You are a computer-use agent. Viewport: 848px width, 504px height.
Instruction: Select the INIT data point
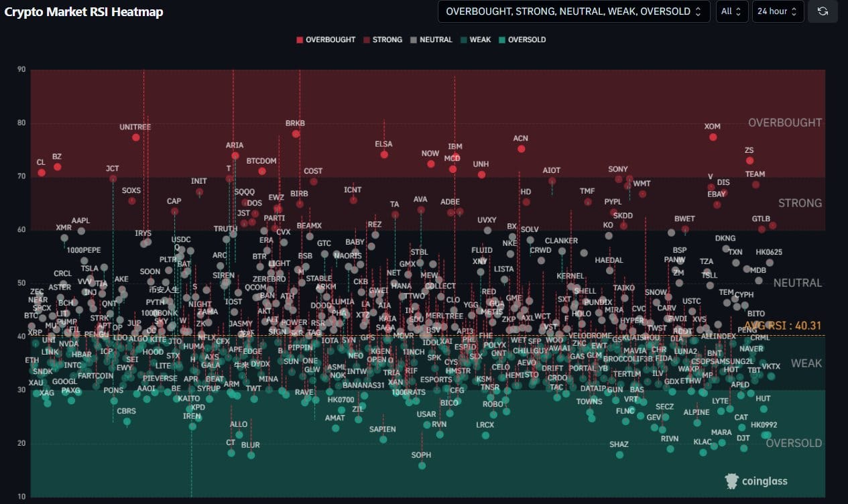(199, 192)
